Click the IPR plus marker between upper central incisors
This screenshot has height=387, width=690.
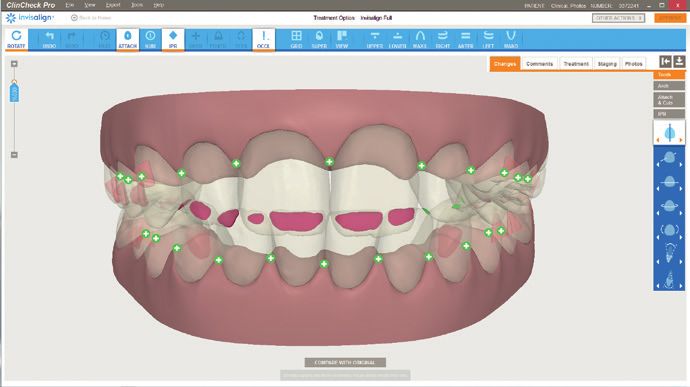click(329, 162)
